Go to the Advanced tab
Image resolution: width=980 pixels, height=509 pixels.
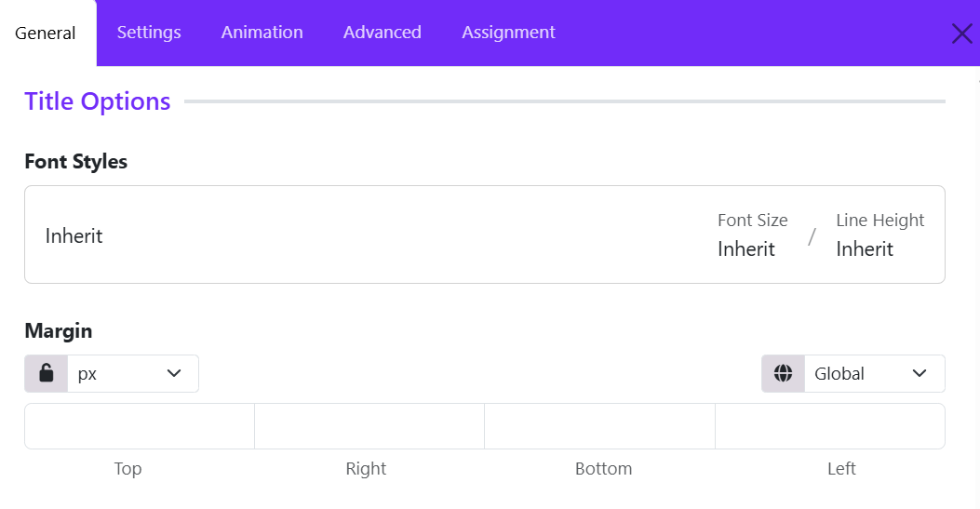click(382, 33)
